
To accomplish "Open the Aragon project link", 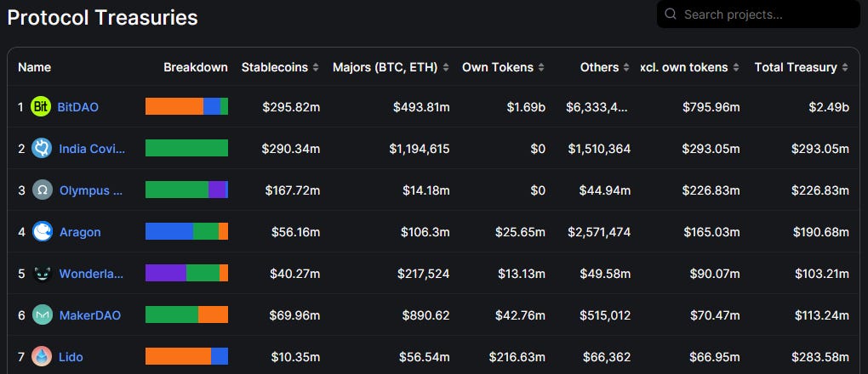I will coord(80,232).
